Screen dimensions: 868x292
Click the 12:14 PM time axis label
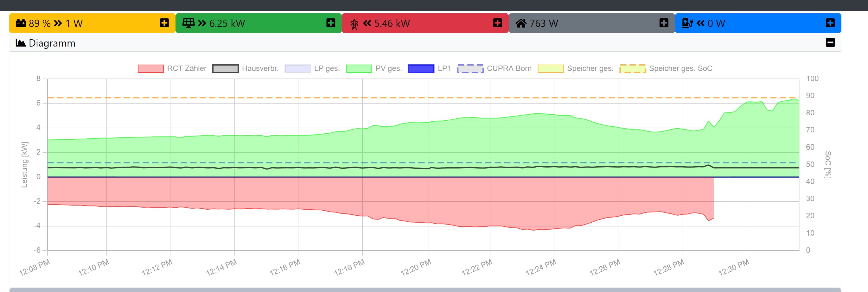[221, 267]
